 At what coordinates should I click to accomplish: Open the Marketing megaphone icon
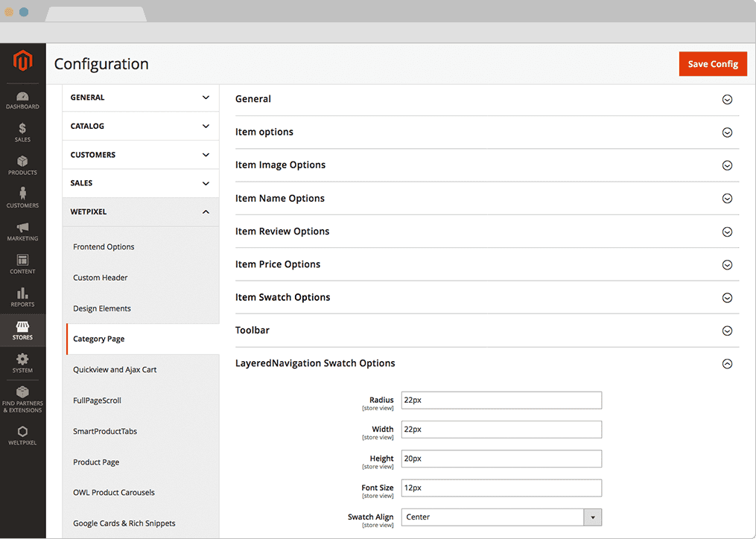point(22,231)
